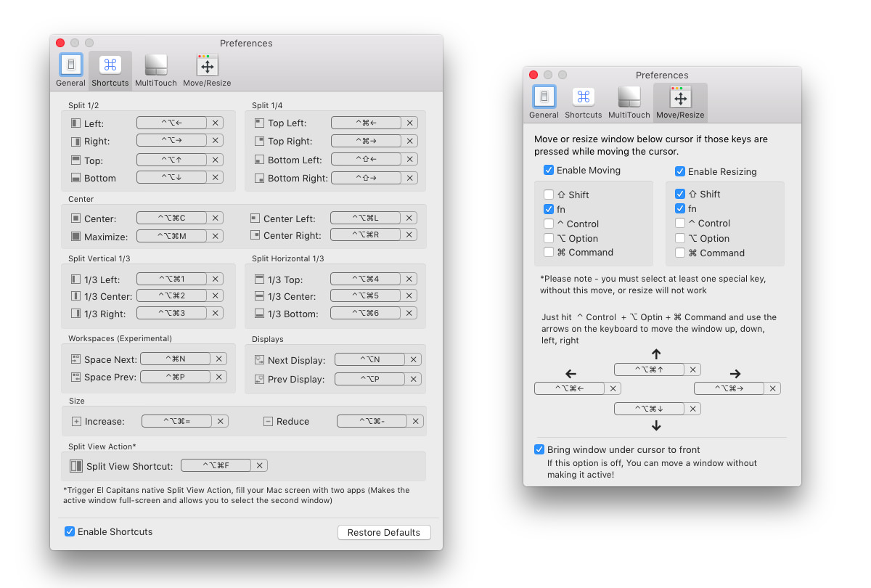Disable the Enable Shortcuts checkbox
Image resolution: width=871 pixels, height=588 pixels.
70,531
